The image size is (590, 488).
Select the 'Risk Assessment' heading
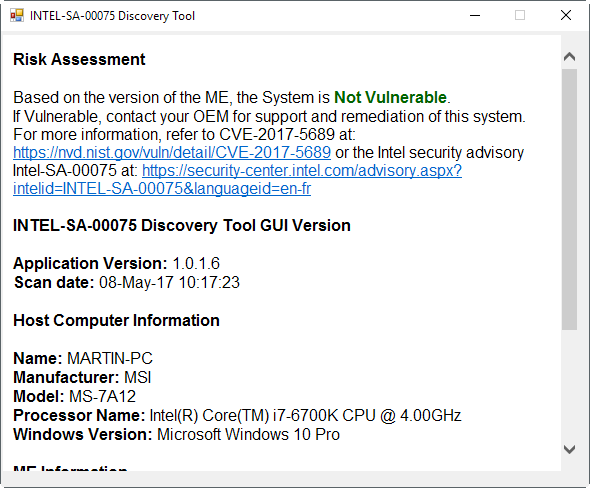[x=79, y=59]
